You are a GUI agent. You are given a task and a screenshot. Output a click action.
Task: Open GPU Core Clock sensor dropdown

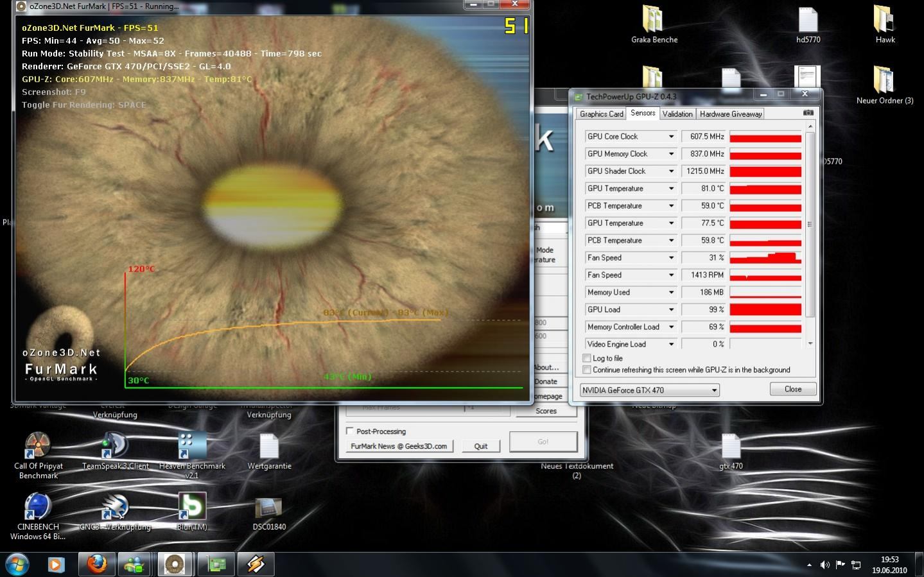(x=671, y=137)
